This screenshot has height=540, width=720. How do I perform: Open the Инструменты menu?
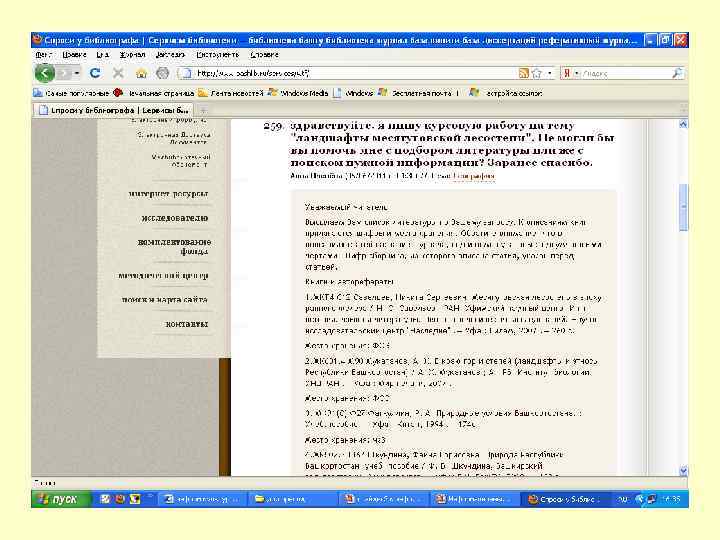pyautogui.click(x=217, y=55)
